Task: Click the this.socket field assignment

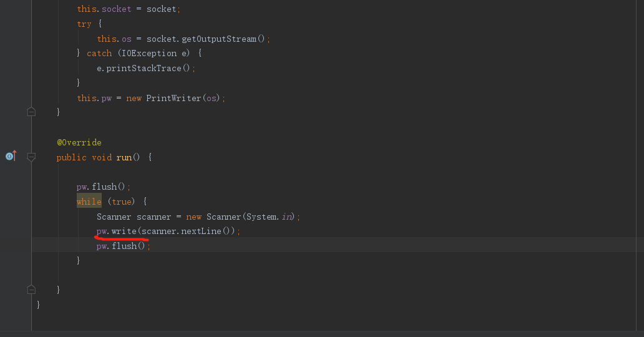Action: point(104,9)
